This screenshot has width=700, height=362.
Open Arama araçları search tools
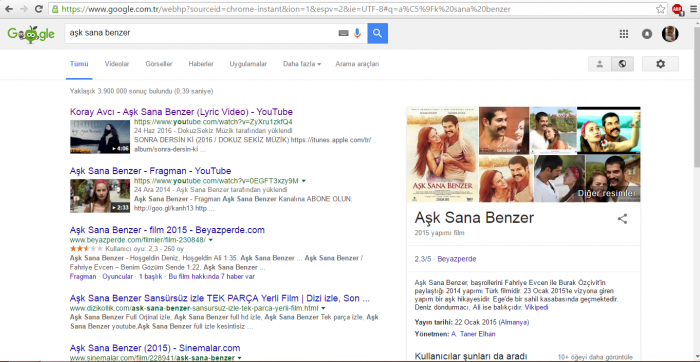coord(357,64)
